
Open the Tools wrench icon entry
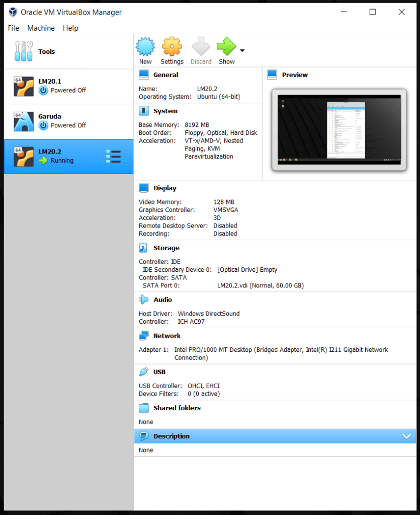[x=24, y=51]
